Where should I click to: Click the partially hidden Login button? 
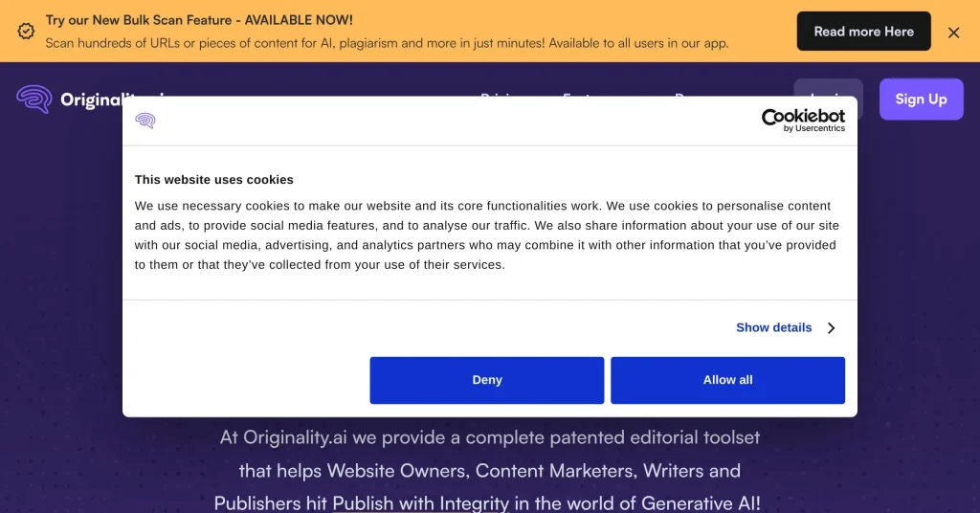(828, 93)
